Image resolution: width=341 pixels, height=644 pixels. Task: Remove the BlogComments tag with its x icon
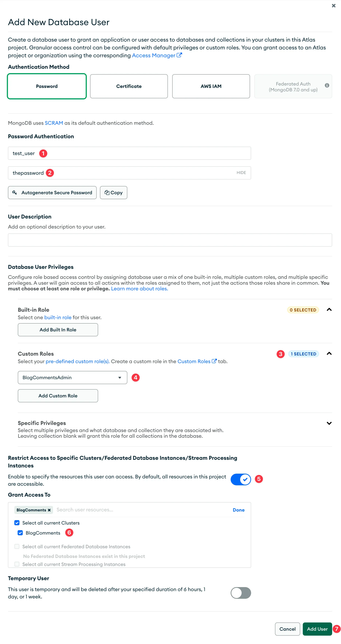click(x=49, y=510)
